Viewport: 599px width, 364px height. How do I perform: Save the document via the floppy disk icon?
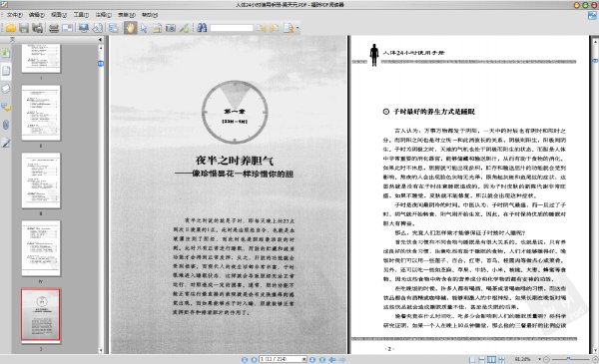tap(24, 28)
